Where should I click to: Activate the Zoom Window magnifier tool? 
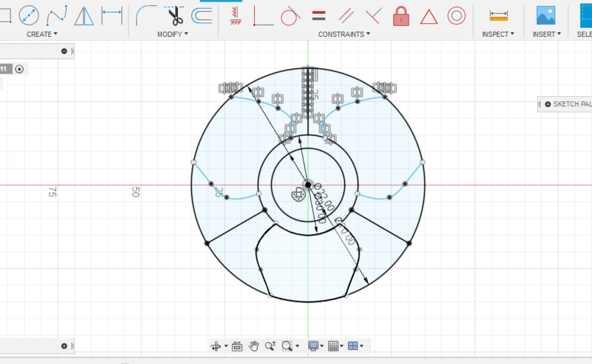(287, 346)
